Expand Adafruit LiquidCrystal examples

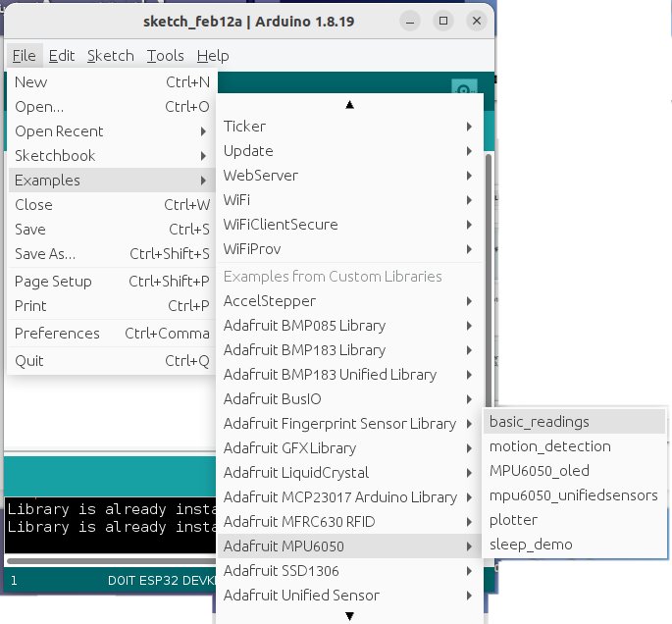coord(349,472)
